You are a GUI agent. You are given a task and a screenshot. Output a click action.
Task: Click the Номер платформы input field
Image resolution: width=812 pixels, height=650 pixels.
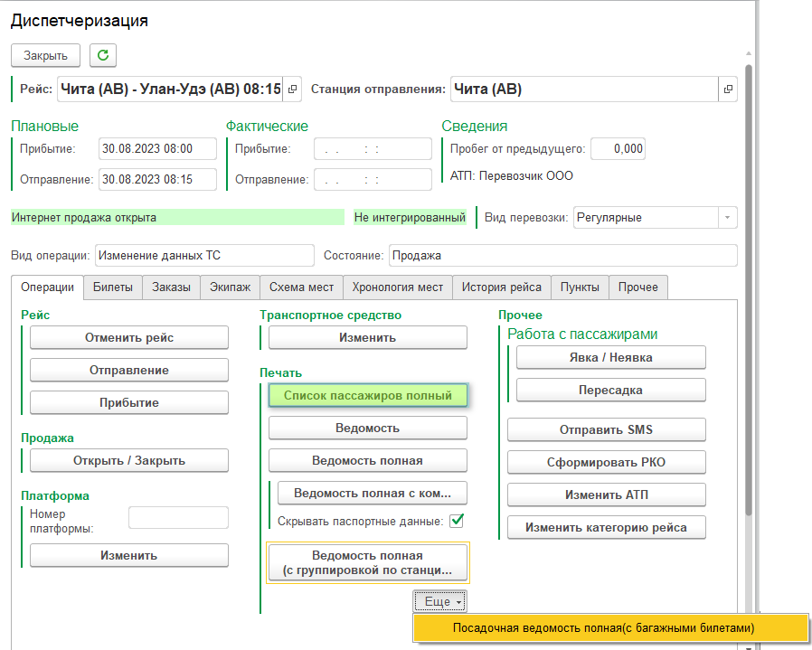click(x=178, y=517)
